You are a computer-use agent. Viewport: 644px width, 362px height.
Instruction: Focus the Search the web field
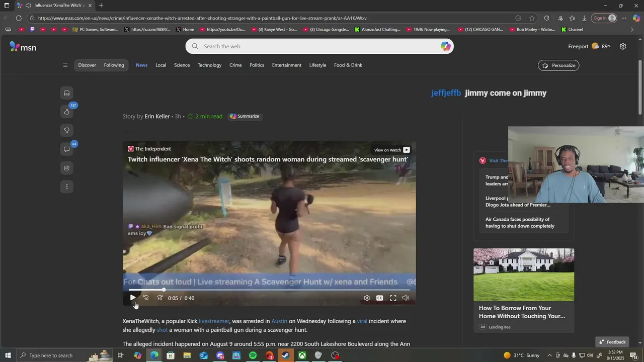pyautogui.click(x=319, y=46)
